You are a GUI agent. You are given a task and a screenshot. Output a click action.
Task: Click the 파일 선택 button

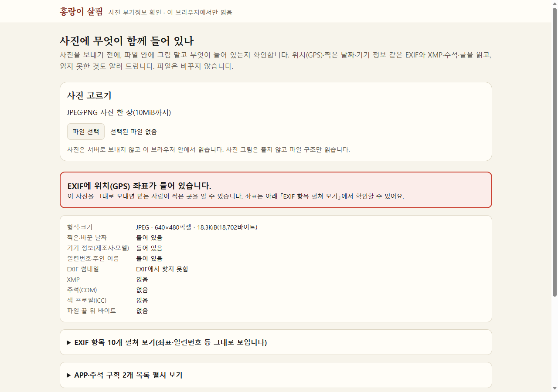point(86,132)
